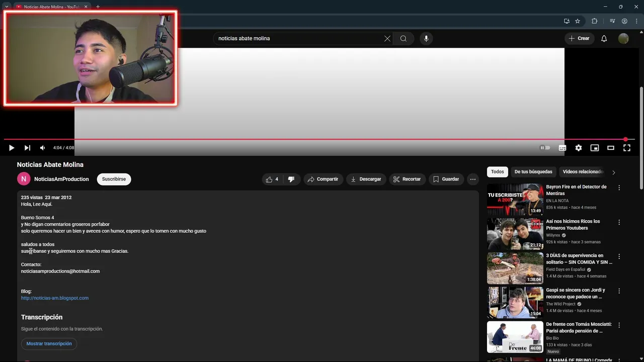Expand more filter chips arrow
This screenshot has width=644, height=362.
(x=613, y=172)
